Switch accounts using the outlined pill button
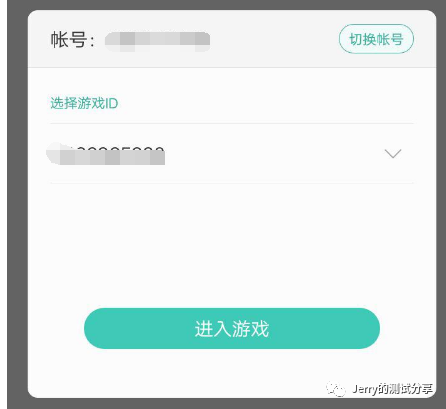Image resolution: width=446 pixels, height=409 pixels. [376, 39]
